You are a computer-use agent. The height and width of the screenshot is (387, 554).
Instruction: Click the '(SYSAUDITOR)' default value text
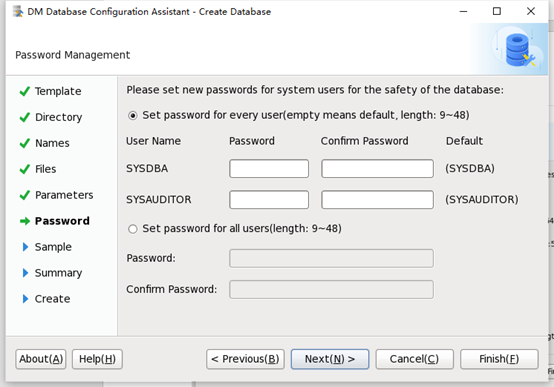click(x=482, y=200)
